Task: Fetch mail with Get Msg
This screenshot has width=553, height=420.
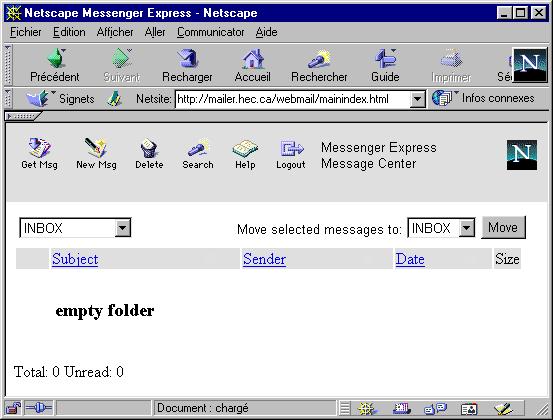Action: 39,153
